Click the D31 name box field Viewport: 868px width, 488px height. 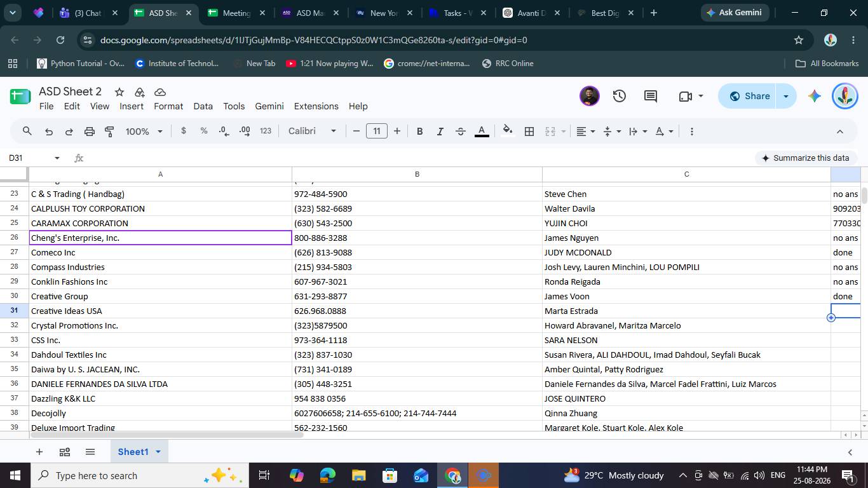(x=28, y=158)
